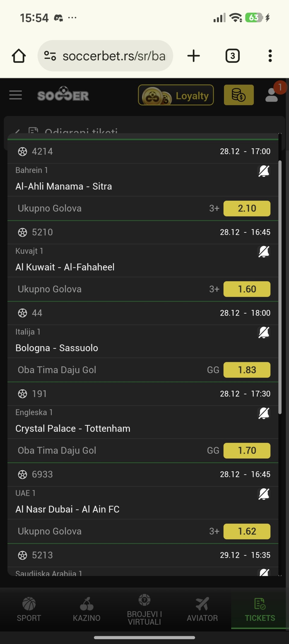Go to browser home page
The width and height of the screenshot is (289, 644).
(19, 56)
